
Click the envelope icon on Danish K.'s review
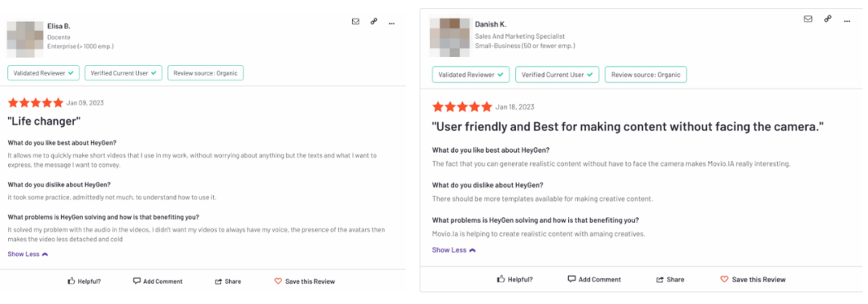tap(808, 18)
